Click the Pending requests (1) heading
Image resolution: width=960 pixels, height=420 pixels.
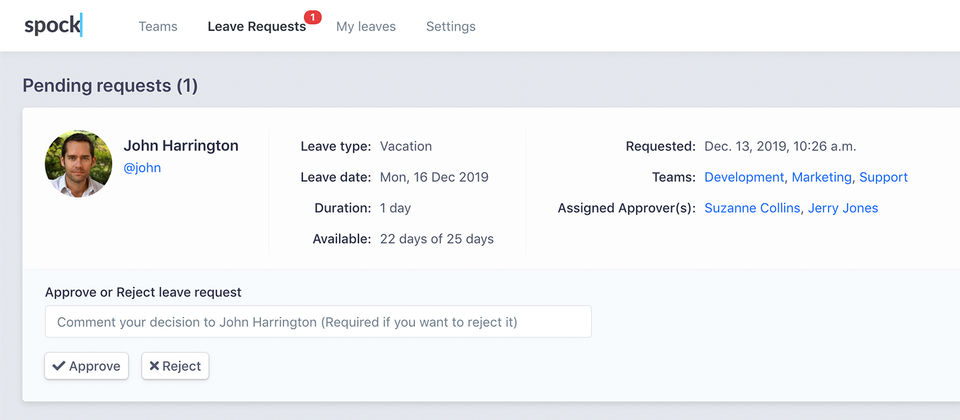pyautogui.click(x=110, y=86)
